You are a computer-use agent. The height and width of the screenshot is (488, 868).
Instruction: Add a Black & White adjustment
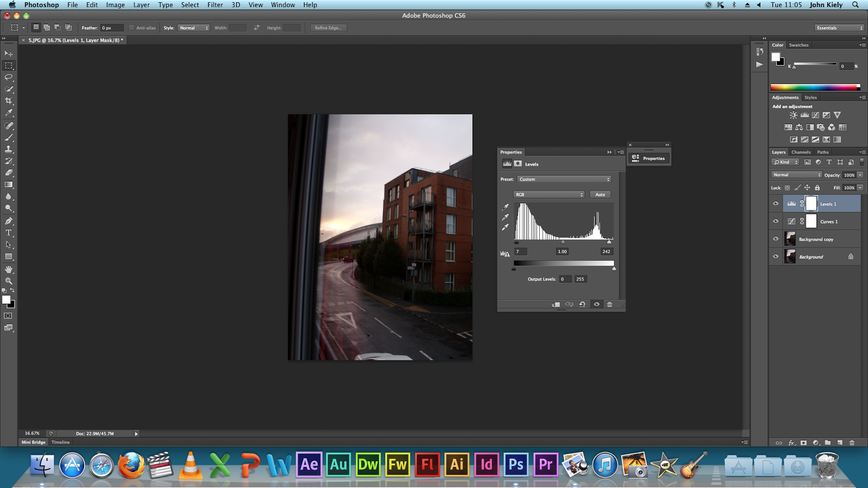pos(810,127)
